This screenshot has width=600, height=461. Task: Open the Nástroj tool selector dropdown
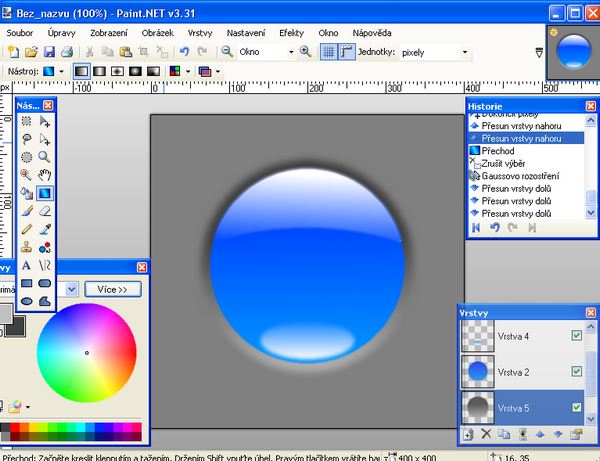click(58, 72)
